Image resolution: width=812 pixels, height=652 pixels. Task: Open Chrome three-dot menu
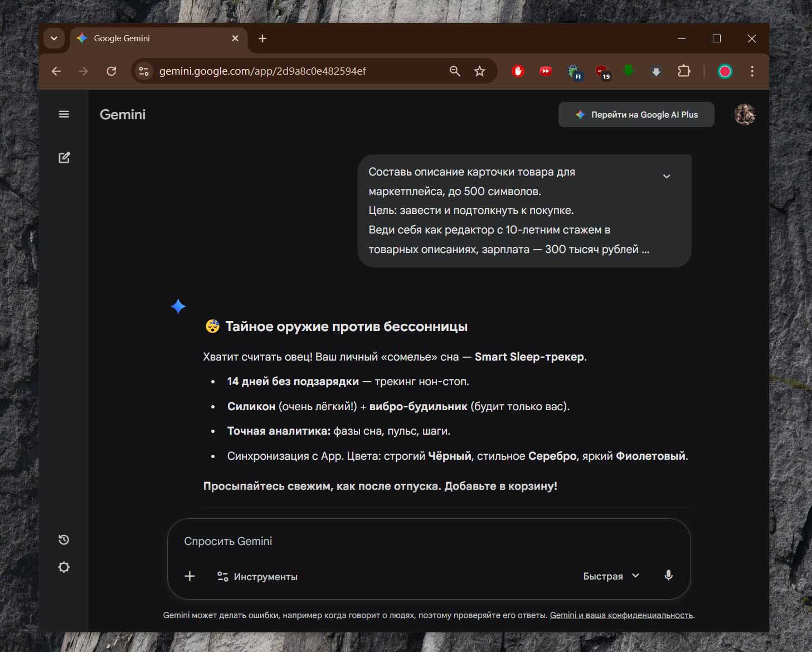752,71
